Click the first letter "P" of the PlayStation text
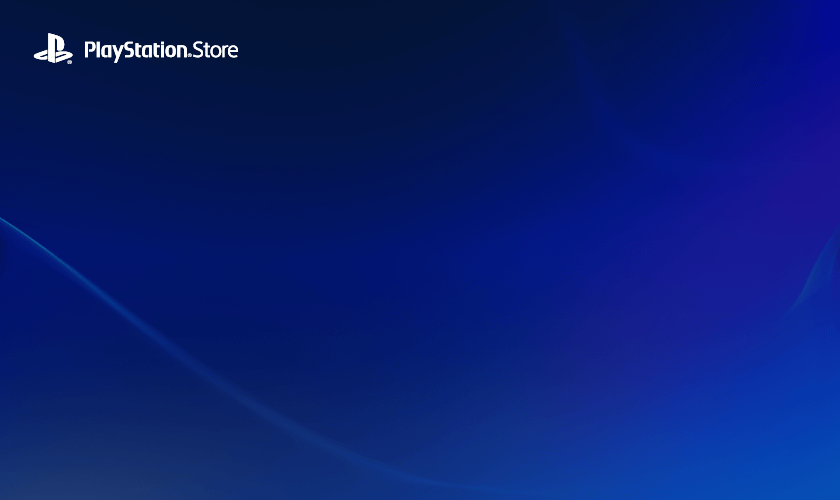 (x=90, y=50)
